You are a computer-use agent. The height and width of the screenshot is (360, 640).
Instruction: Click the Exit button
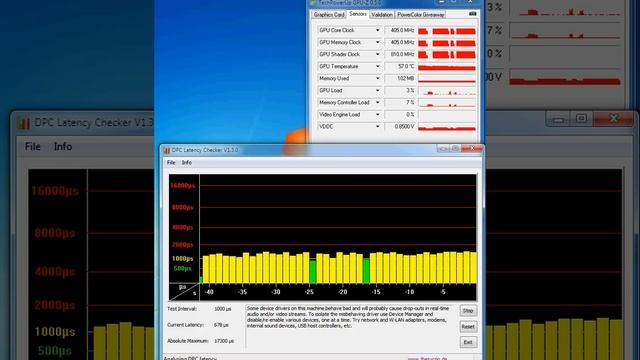(468, 342)
